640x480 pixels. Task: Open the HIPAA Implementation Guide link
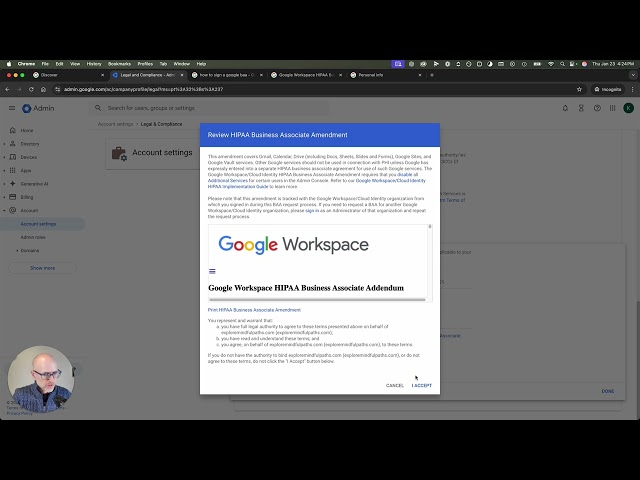tap(238, 187)
